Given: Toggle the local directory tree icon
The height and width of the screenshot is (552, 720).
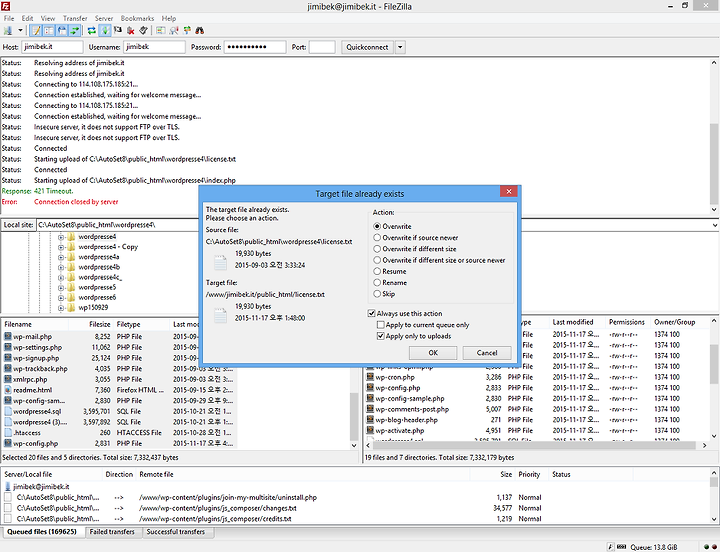Looking at the screenshot, I should coord(49,31).
